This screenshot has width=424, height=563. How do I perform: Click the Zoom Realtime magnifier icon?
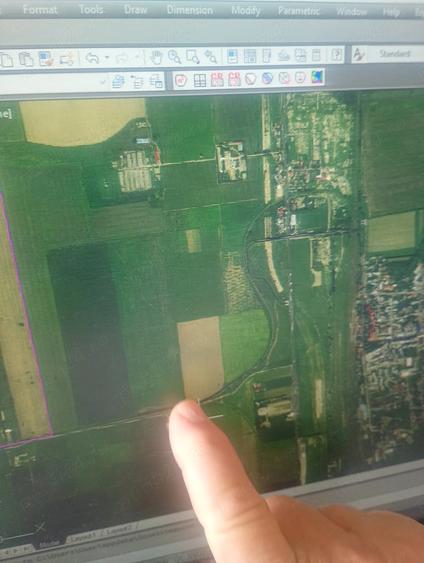[x=174, y=57]
